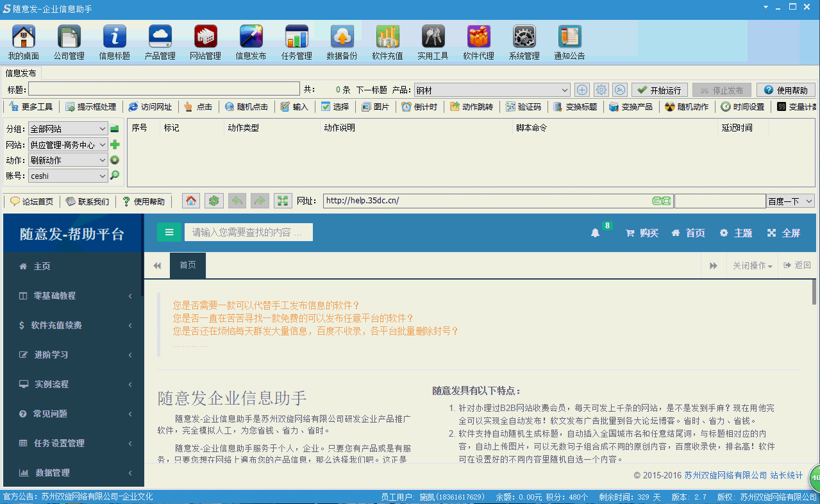Select the 信息发布 tab below the toolbar
The height and width of the screenshot is (504, 820).
21,73
